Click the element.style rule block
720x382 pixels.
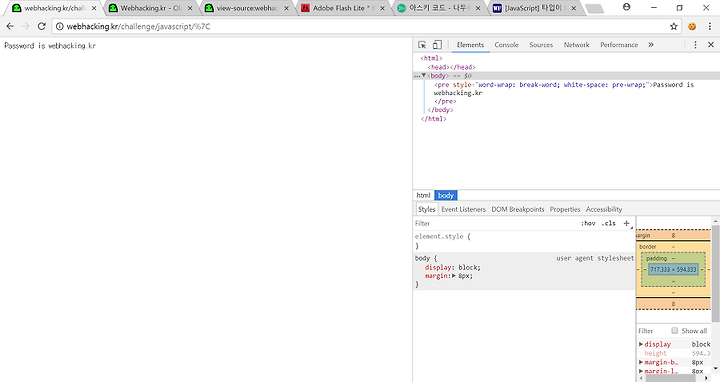pyautogui.click(x=523, y=241)
